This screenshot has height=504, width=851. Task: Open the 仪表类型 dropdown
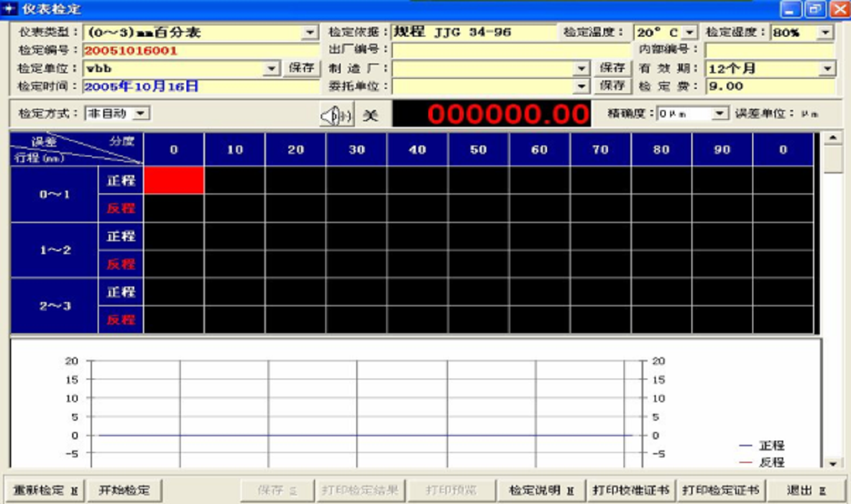click(310, 32)
